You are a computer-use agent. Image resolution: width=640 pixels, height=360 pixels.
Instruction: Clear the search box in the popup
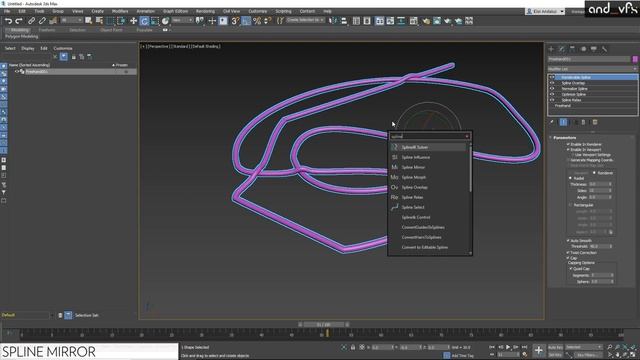point(467,136)
